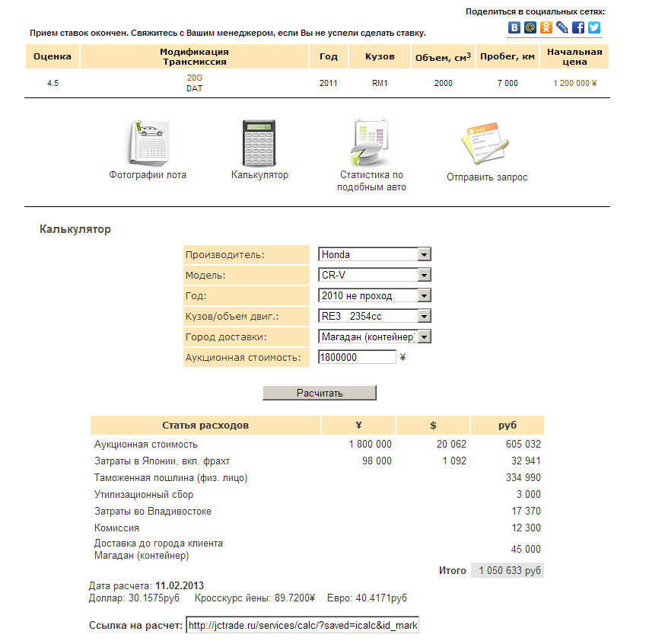This screenshot has height=644, width=649.
Task: Expand the Производитель dropdown (Honda)
Action: click(425, 254)
